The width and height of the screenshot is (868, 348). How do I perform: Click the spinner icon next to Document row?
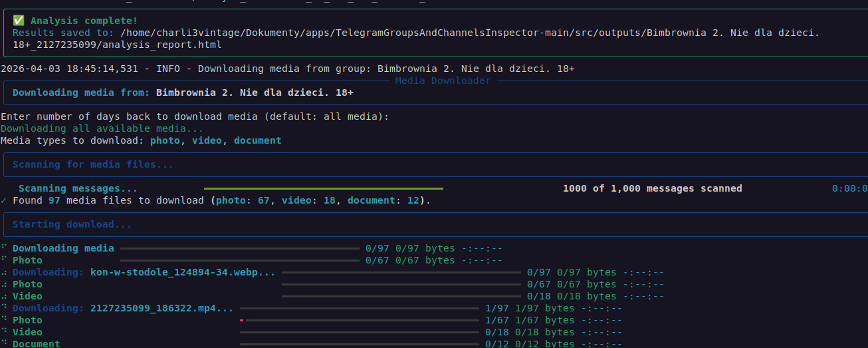pyautogui.click(x=4, y=344)
